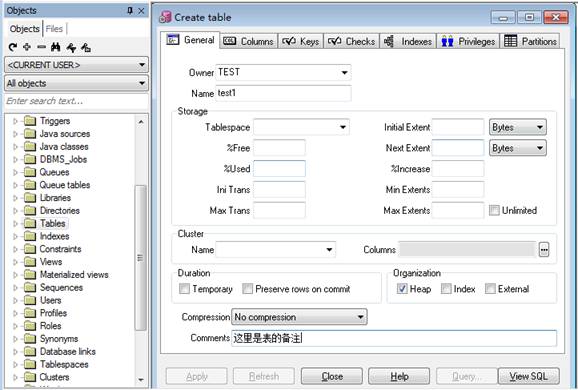Click the Tables folder icon
This screenshot has height=390, width=578.
pyautogui.click(x=30, y=223)
